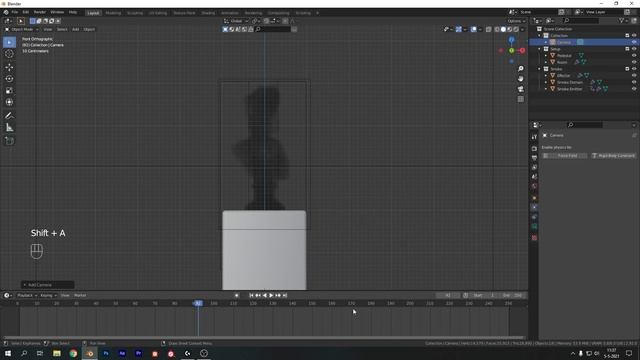Switch to the Modeling workspace tab
Viewport: 640px width, 360px height.
(113, 13)
